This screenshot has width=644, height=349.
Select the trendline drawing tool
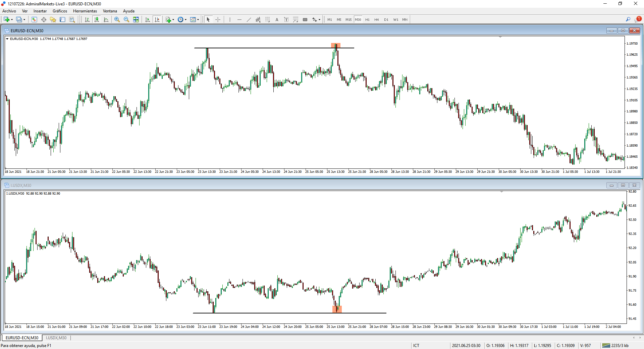pyautogui.click(x=249, y=19)
